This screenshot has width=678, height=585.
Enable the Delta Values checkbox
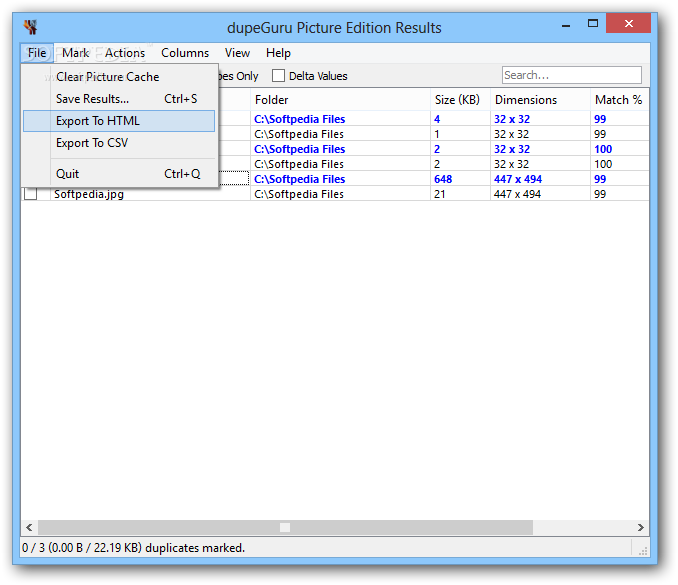(278, 76)
